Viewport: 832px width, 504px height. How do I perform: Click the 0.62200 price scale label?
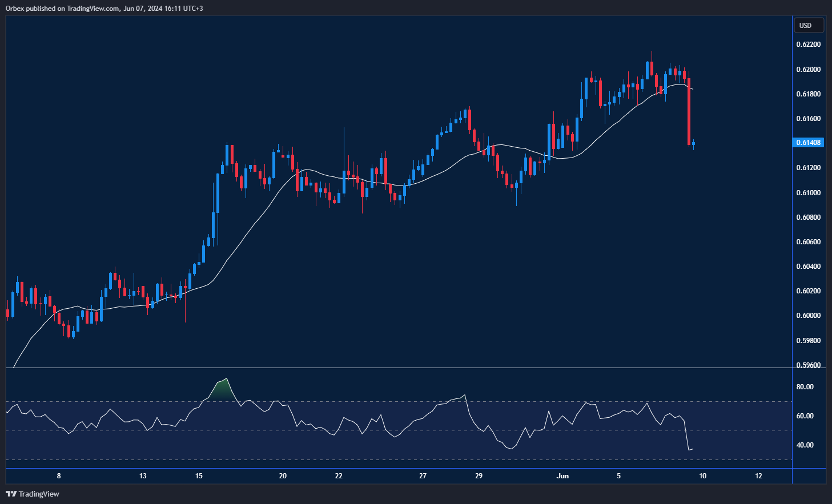[x=809, y=45]
